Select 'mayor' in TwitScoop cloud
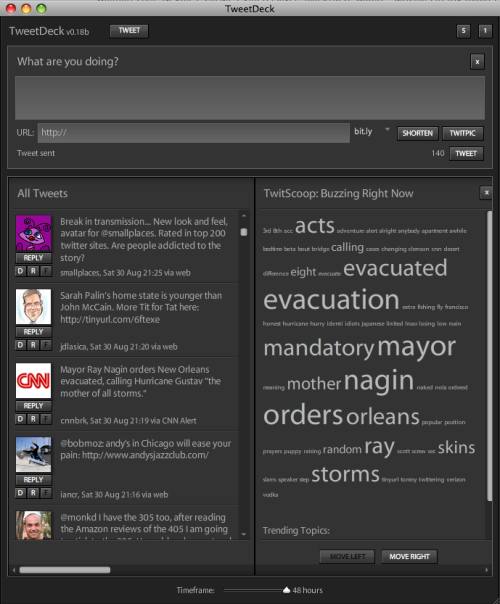 point(416,347)
